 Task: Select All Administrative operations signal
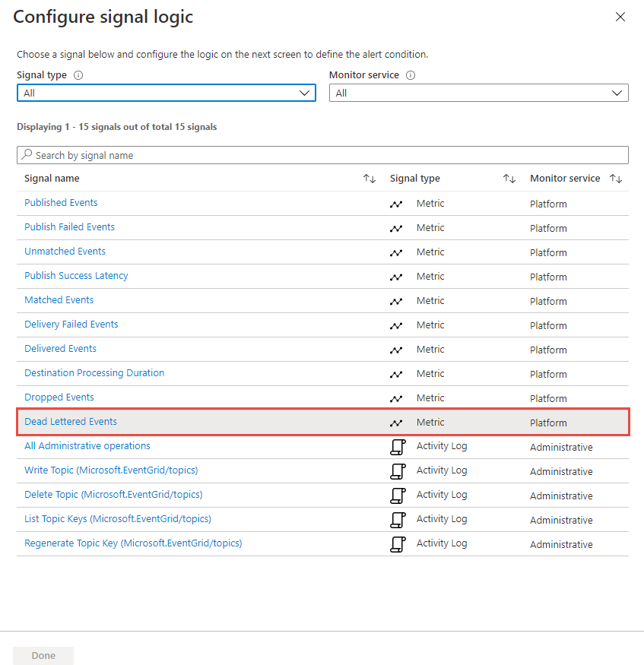pyautogui.click(x=87, y=446)
